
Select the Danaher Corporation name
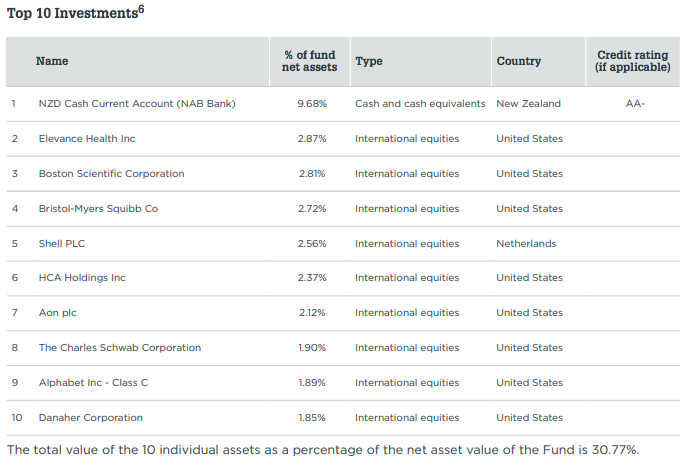tap(91, 418)
